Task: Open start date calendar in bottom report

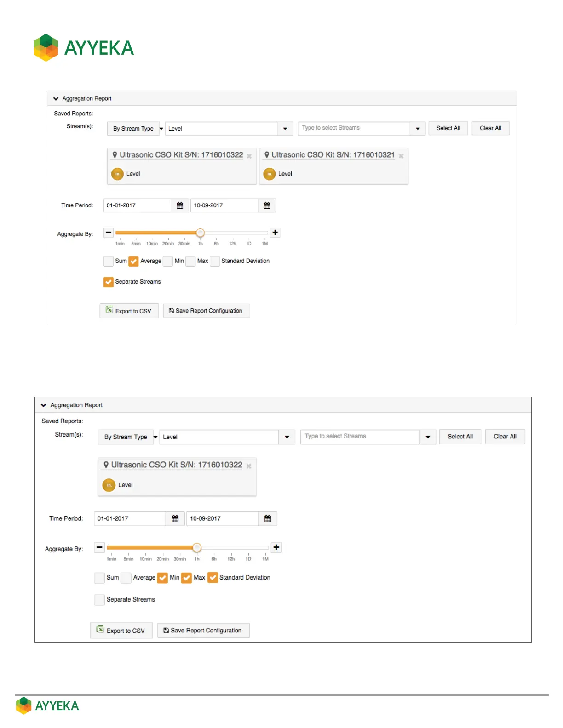Action: [175, 518]
